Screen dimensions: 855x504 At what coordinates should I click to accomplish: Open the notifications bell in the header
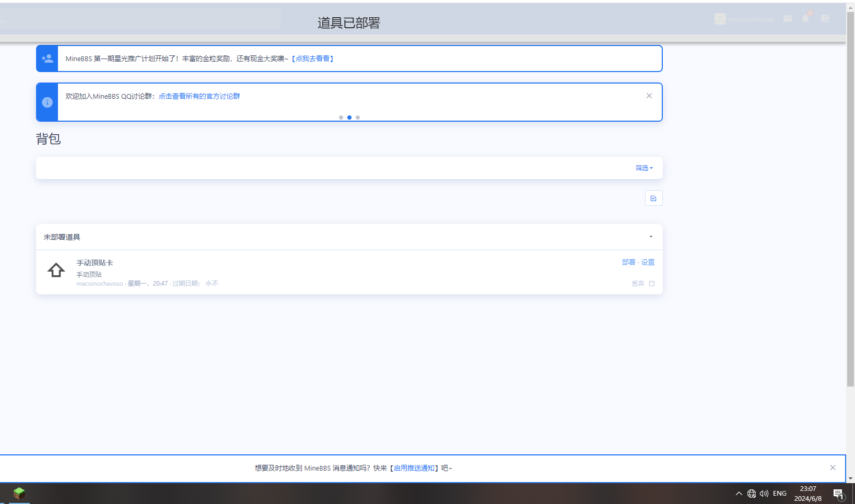[x=805, y=19]
